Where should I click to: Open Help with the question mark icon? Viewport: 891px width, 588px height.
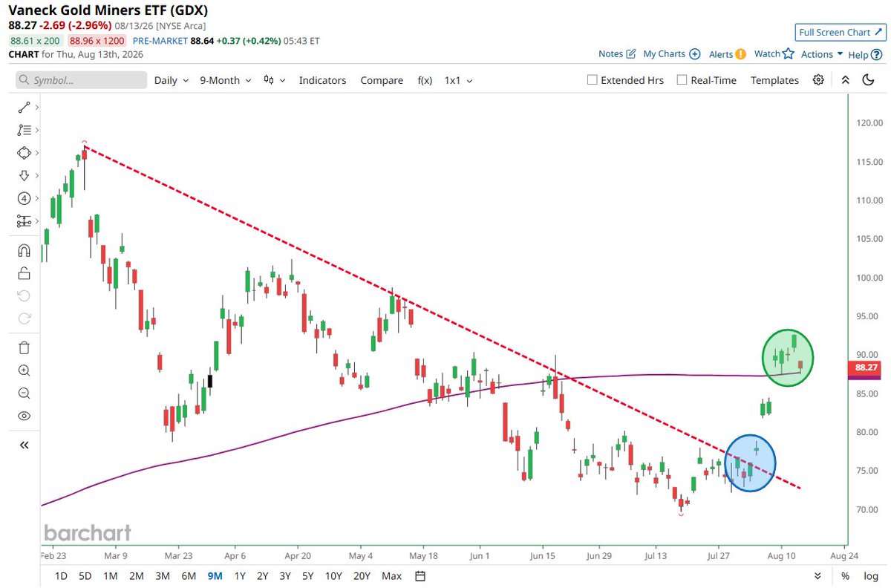pyautogui.click(x=864, y=54)
